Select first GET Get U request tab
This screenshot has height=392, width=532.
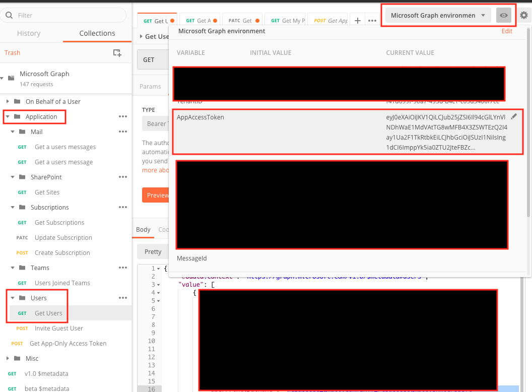157,21
